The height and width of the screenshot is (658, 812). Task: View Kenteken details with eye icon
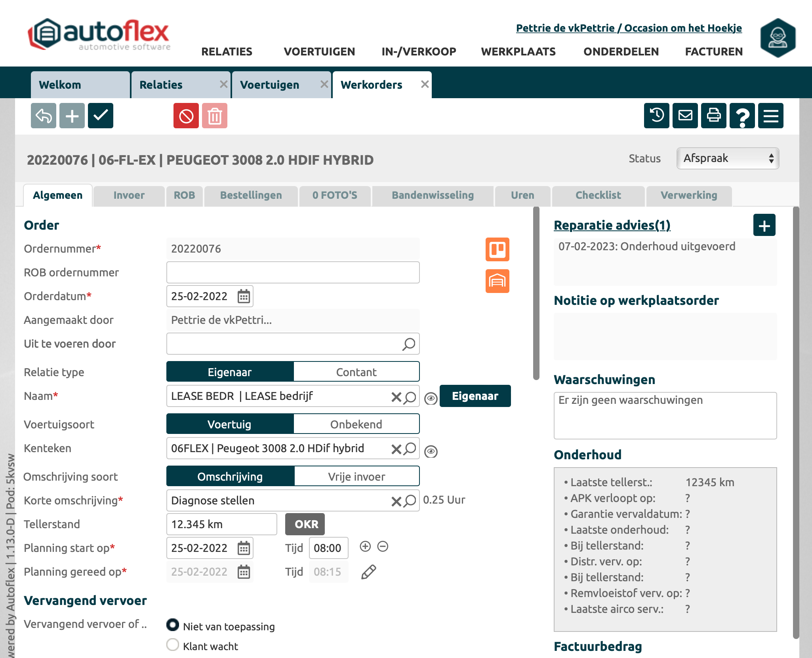point(431,451)
